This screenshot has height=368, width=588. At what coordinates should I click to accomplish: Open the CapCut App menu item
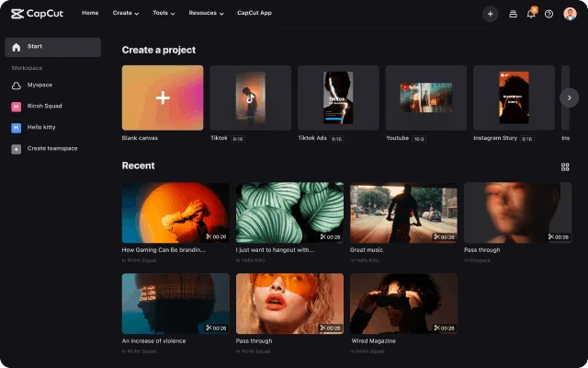[254, 14]
